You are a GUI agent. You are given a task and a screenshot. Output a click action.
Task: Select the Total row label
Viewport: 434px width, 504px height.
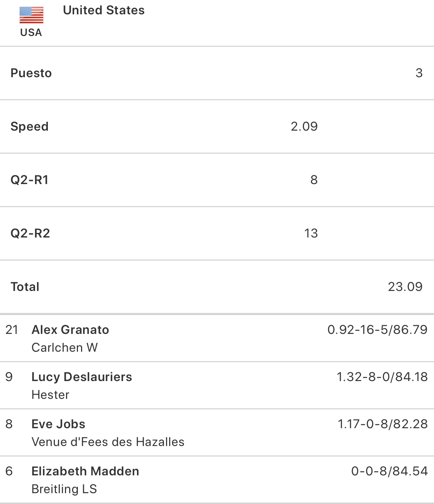pos(25,287)
